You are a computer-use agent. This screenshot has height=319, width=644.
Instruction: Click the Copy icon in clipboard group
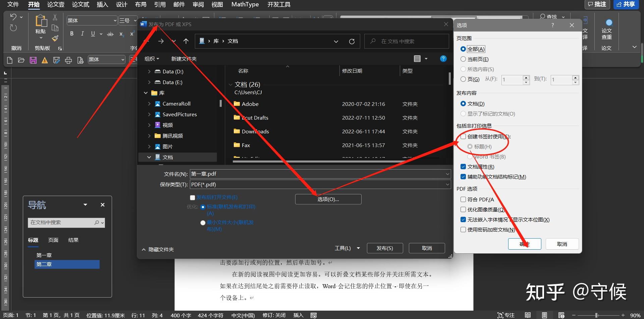[55, 28]
